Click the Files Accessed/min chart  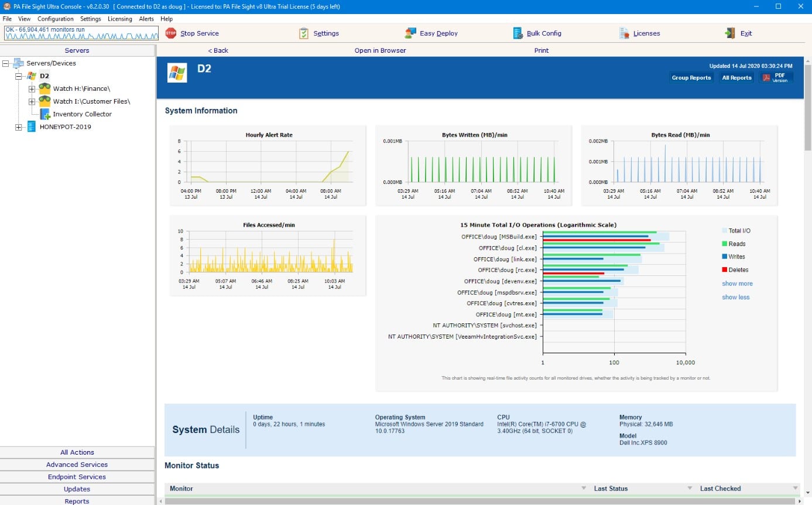coord(268,255)
